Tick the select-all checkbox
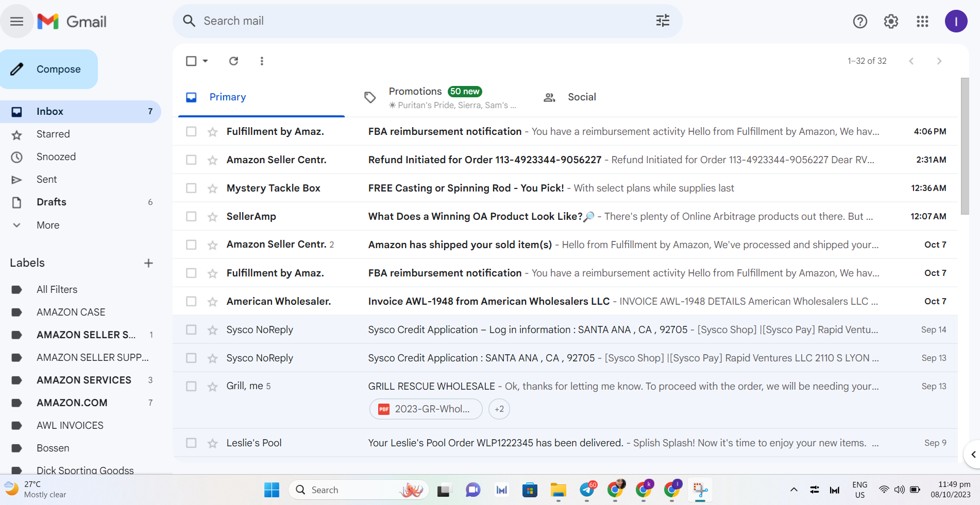Screen dimensions: 980x505 coord(191,61)
